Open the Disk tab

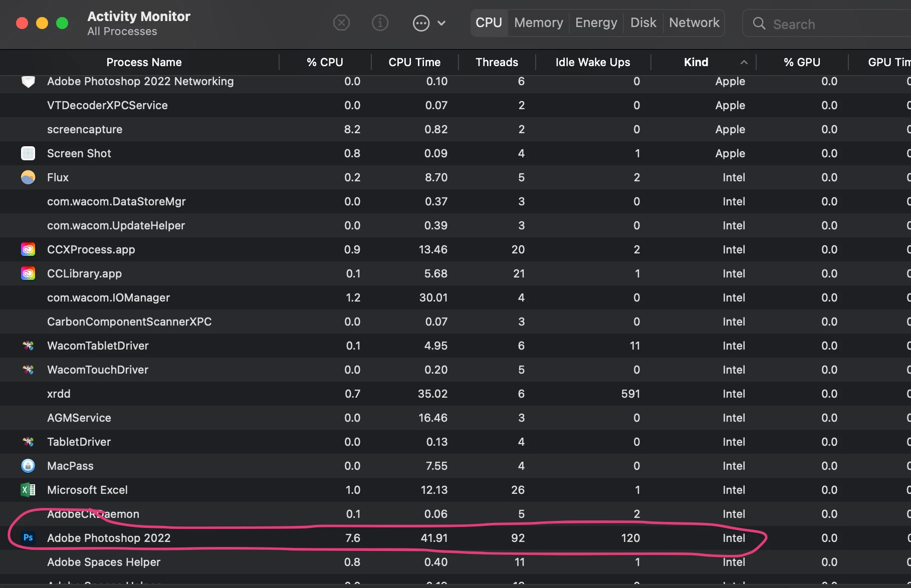643,23
